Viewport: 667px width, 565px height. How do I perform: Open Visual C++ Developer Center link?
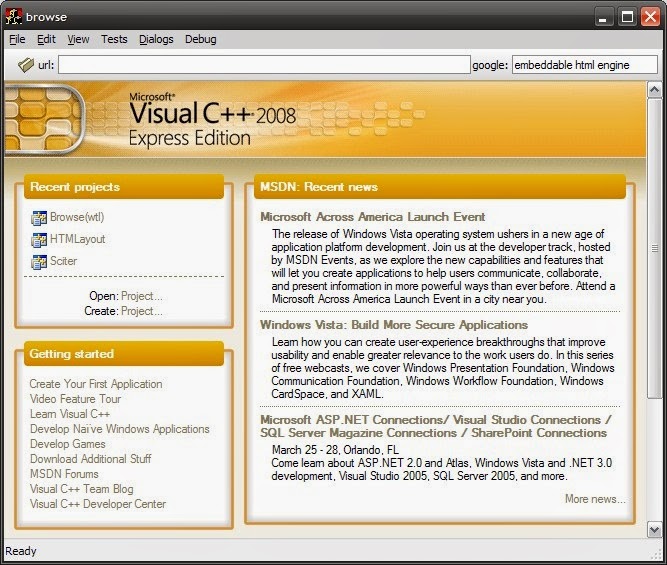pos(98,504)
